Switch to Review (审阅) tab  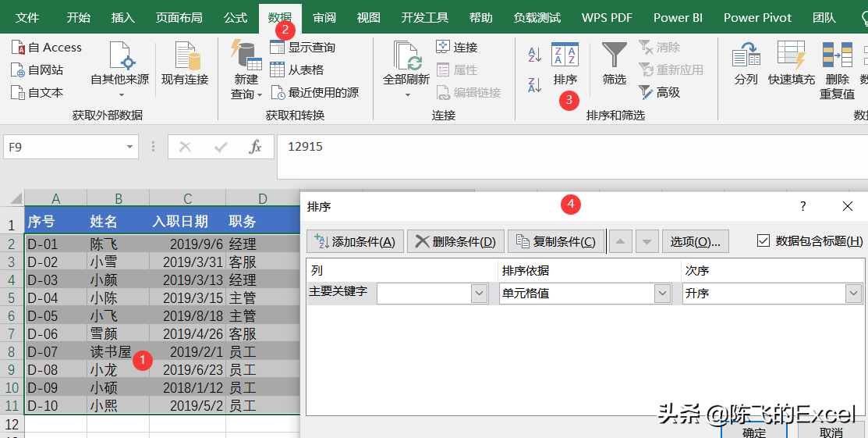(324, 18)
